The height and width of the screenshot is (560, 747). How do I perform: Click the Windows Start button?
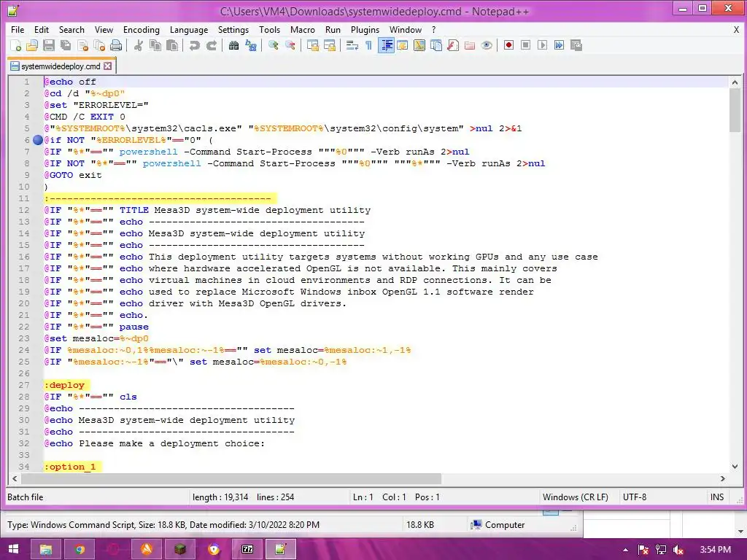(13, 550)
